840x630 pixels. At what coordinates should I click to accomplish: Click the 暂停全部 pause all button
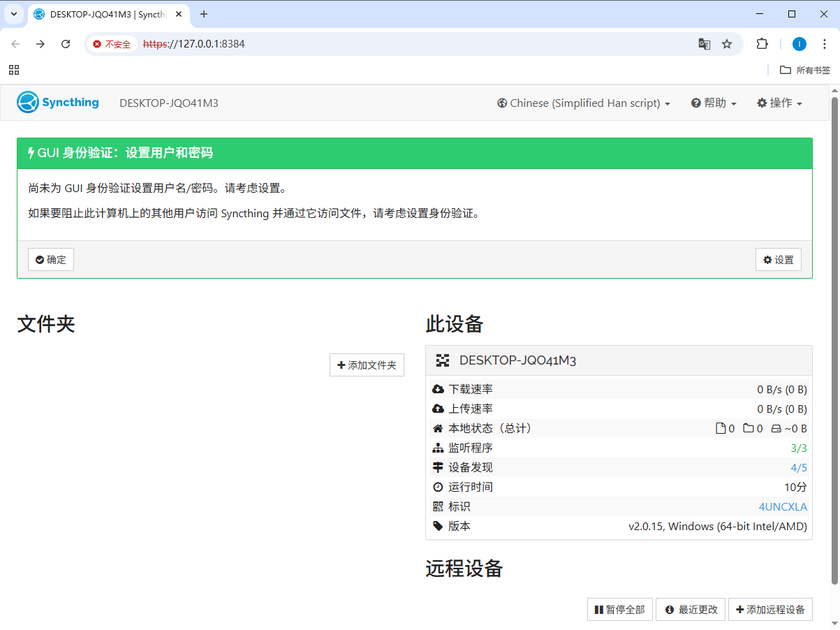[x=619, y=610]
